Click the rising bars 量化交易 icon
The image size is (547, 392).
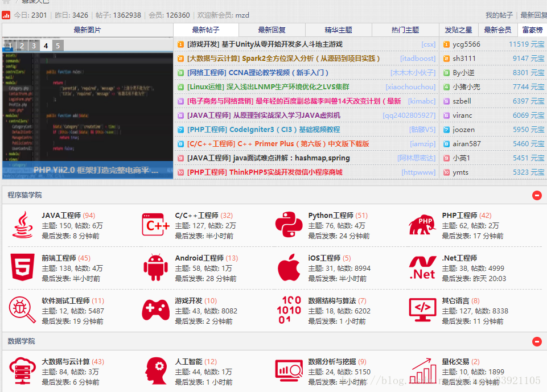pos(422,371)
